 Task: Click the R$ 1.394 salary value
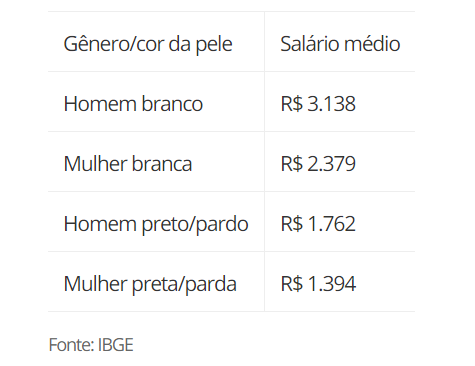click(318, 284)
